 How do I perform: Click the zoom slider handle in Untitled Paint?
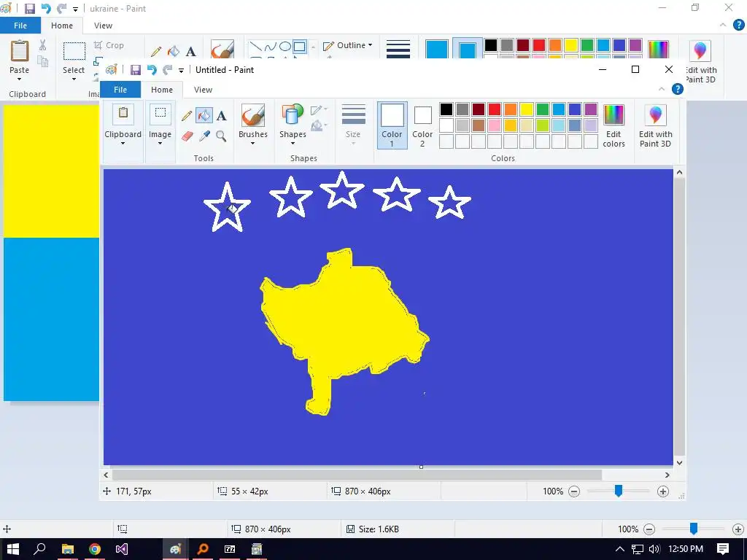click(x=619, y=491)
